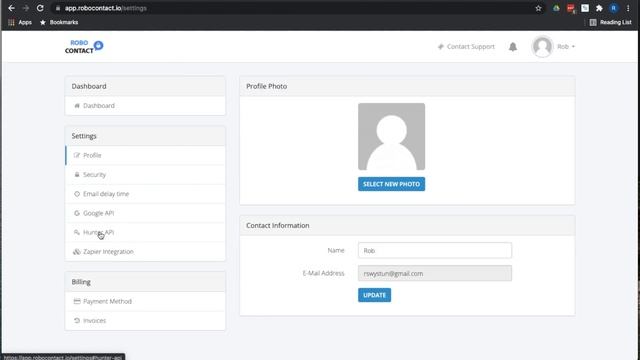Open the Bookmarks folder in bookmarks bar
This screenshot has height=360, width=640.
click(59, 22)
